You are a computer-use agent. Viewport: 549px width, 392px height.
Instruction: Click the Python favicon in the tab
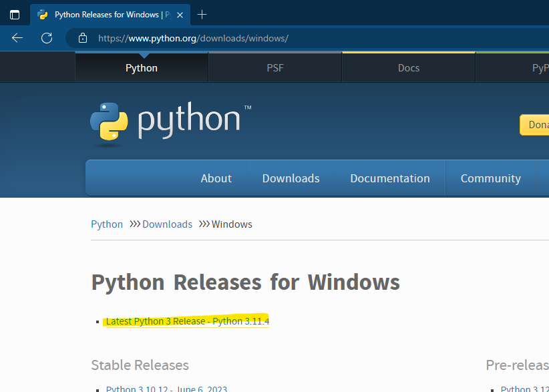click(x=42, y=15)
